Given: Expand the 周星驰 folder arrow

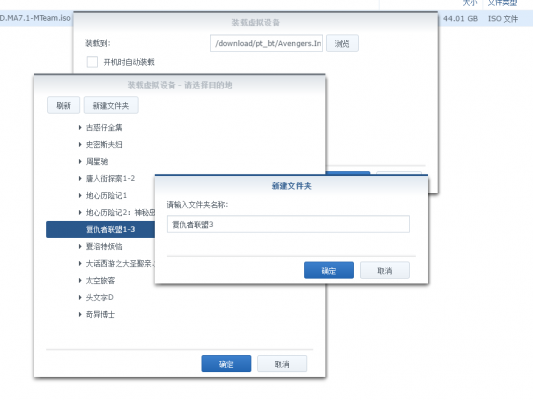Looking at the screenshot, I should [x=80, y=161].
